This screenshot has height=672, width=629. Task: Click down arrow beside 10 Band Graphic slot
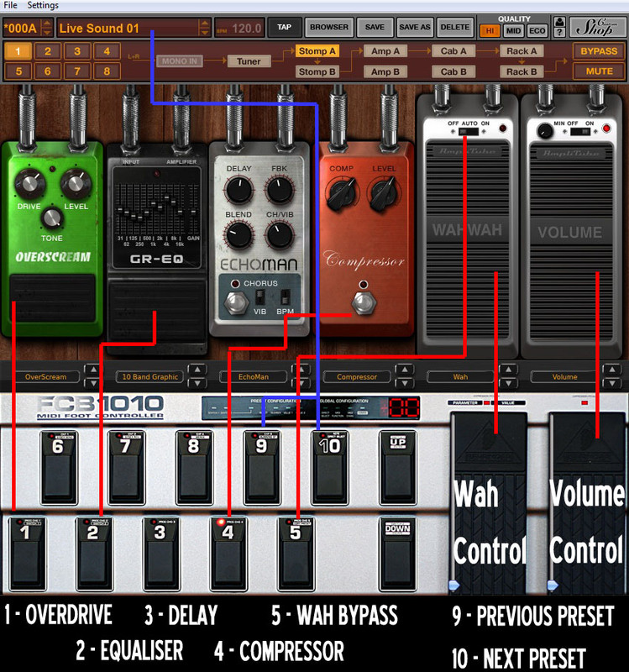197,383
